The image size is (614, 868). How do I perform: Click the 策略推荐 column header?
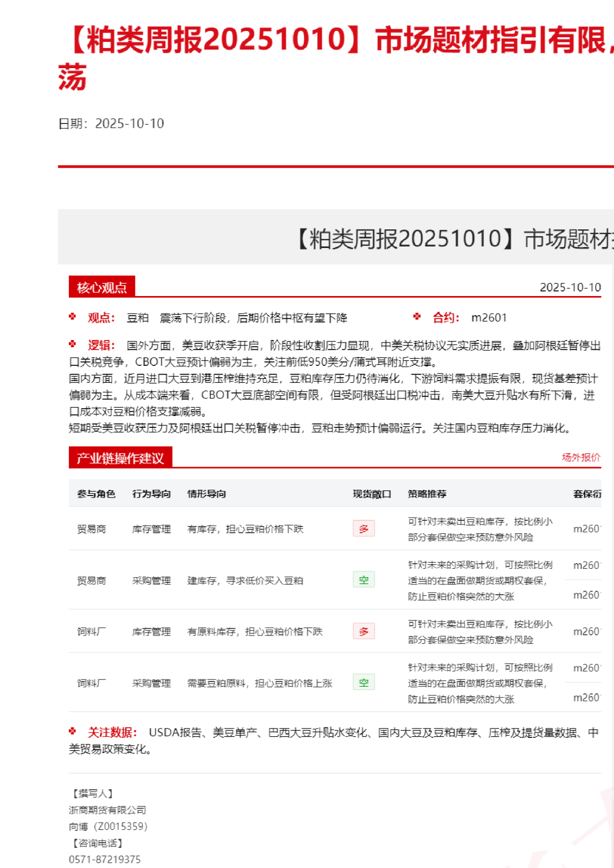pyautogui.click(x=427, y=494)
